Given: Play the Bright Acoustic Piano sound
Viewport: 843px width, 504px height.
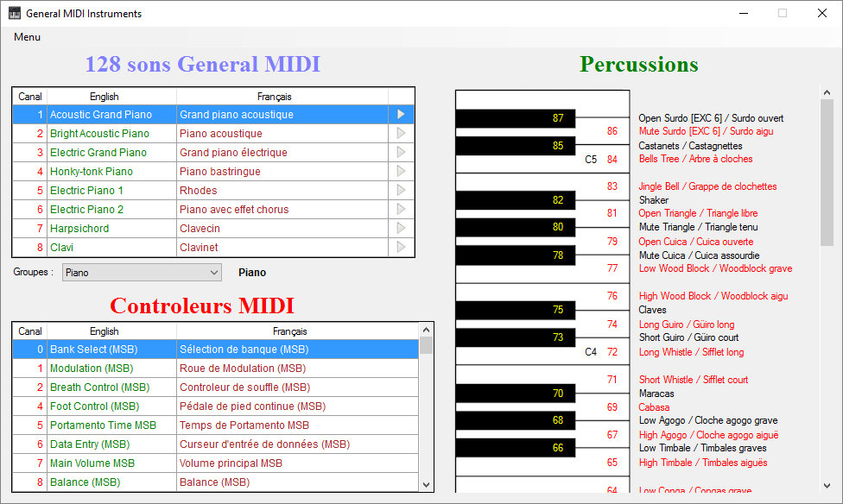Looking at the screenshot, I should coord(400,132).
